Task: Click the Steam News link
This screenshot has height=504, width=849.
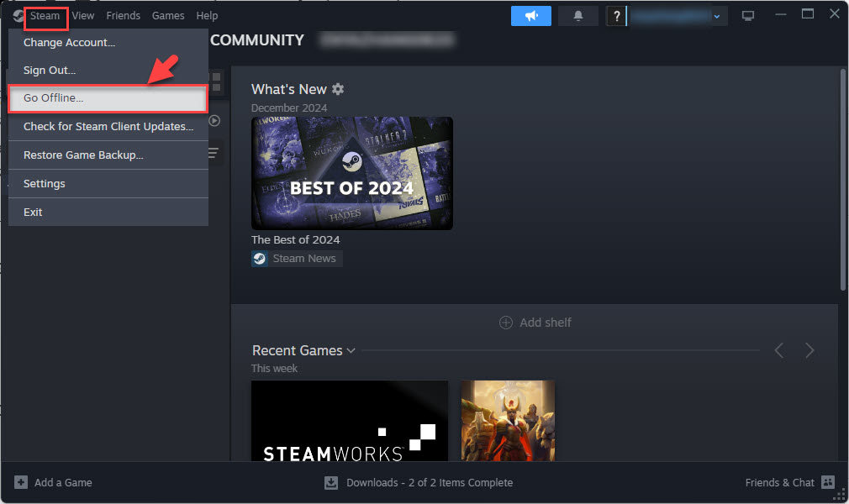Action: point(303,259)
